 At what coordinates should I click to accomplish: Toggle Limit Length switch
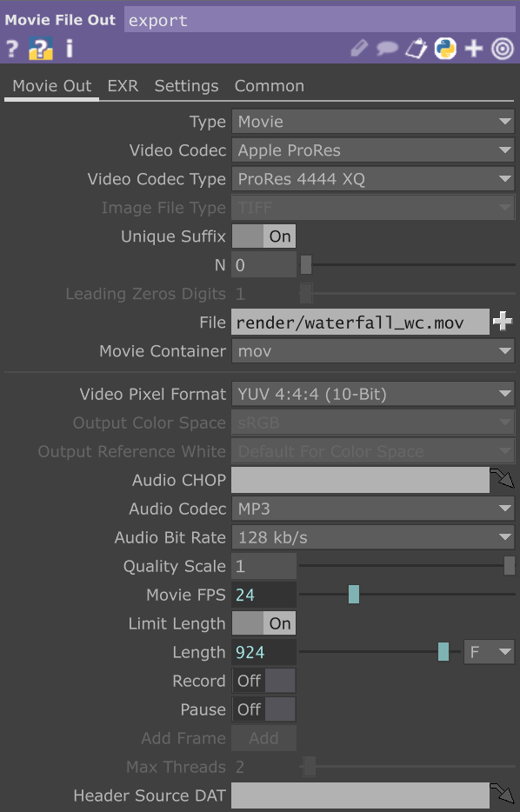pos(263,623)
